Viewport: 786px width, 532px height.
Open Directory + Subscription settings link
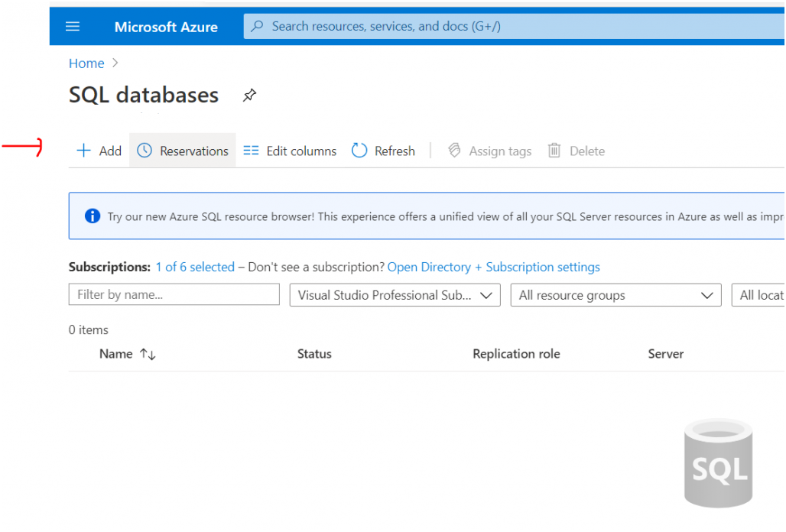pyautogui.click(x=493, y=267)
